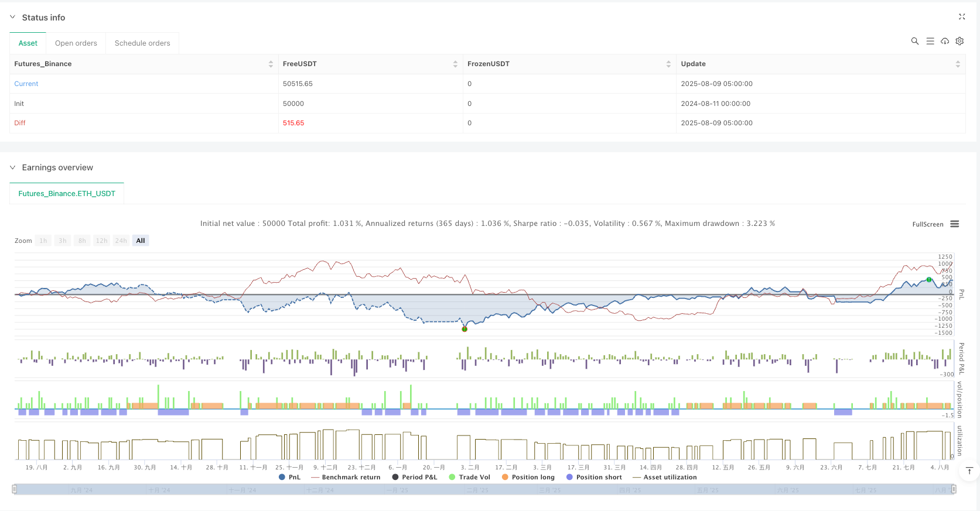Click the expand icon in Status info header

tap(961, 17)
